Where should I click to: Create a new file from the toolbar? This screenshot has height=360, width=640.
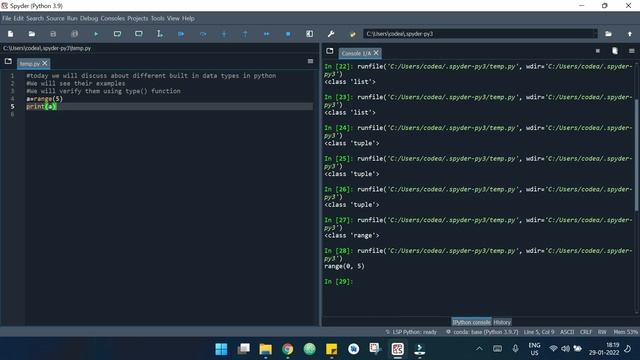pyautogui.click(x=11, y=34)
